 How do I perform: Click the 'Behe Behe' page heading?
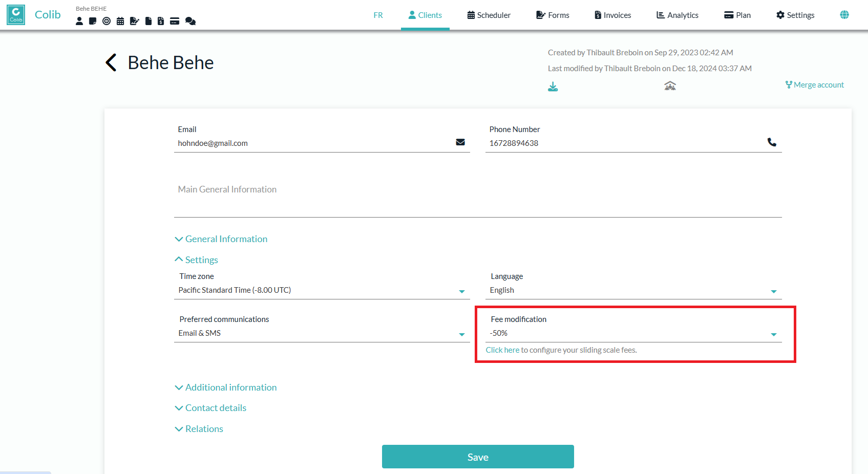[x=171, y=62]
